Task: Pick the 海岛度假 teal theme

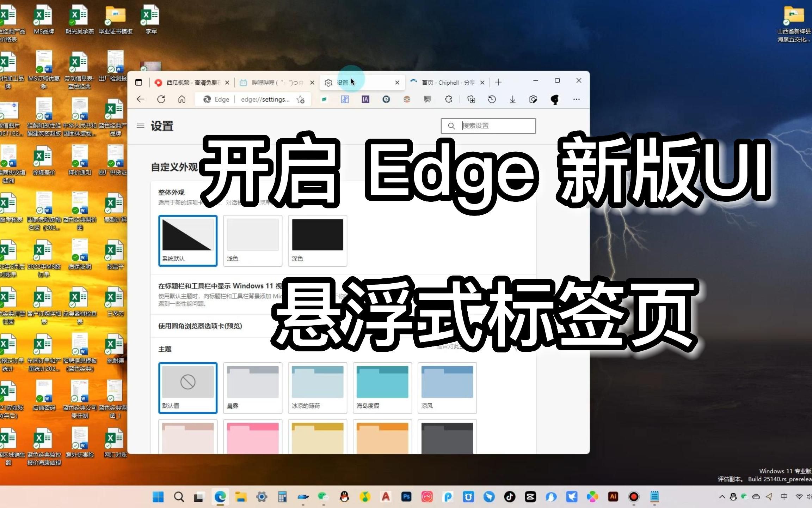Action: pyautogui.click(x=382, y=387)
